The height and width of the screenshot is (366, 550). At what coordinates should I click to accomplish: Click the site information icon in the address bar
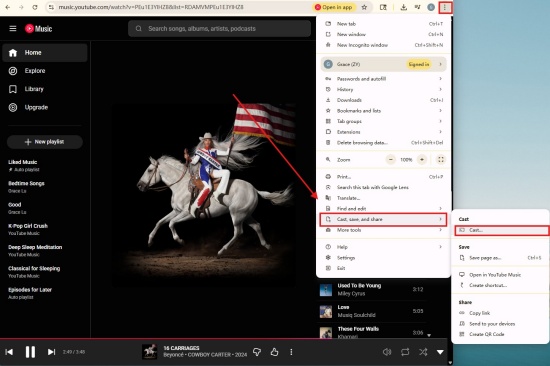(x=51, y=7)
